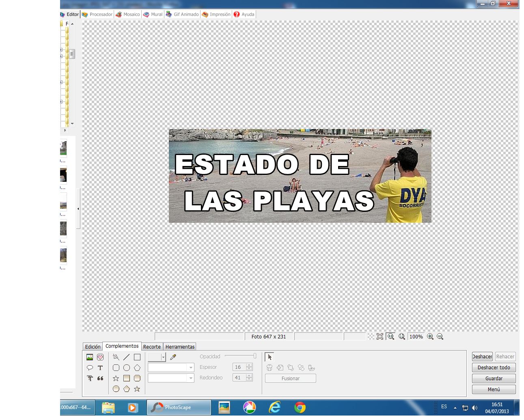Insert symbols with the quotation marks icon

pos(100,378)
